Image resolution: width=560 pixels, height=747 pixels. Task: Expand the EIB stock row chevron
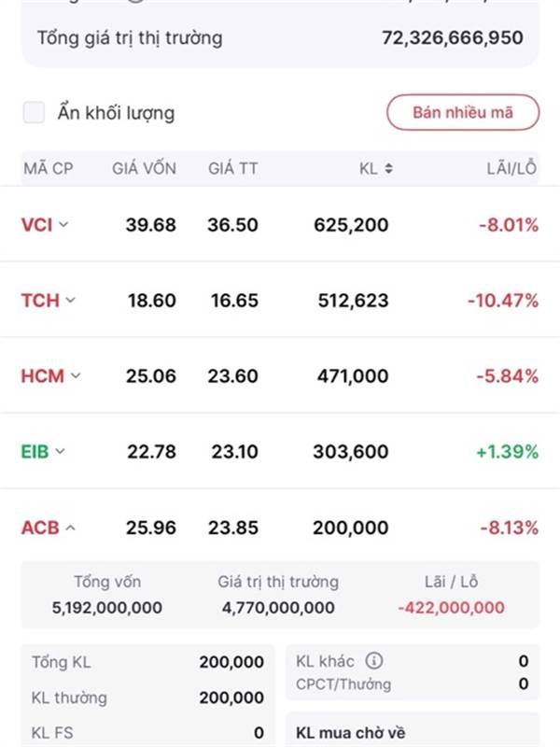61,452
